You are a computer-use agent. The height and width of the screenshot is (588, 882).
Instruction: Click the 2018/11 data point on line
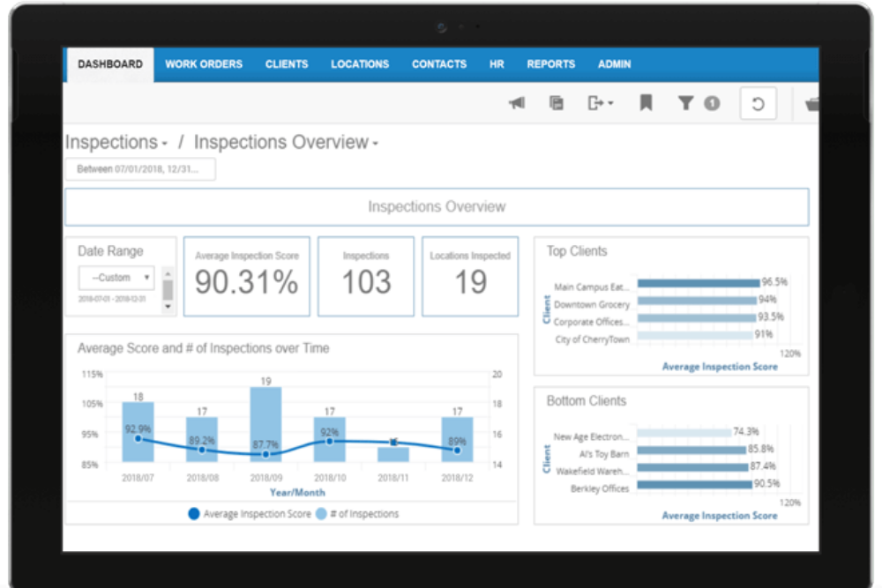click(x=393, y=442)
